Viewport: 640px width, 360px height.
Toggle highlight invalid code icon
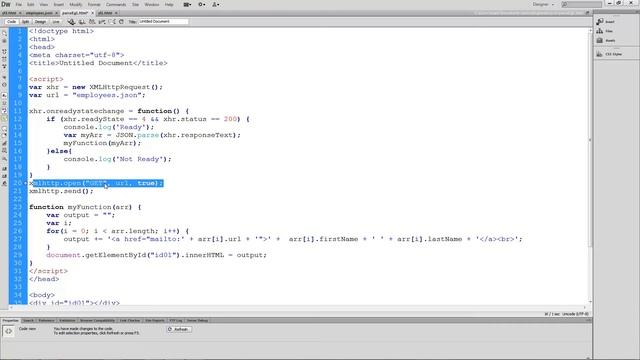pyautogui.click(x=4, y=103)
